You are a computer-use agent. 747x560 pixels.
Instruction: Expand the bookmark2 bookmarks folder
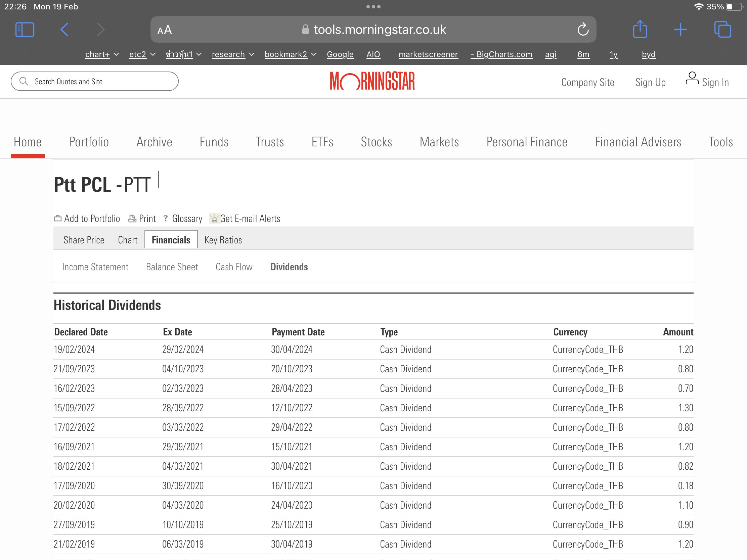tap(291, 54)
